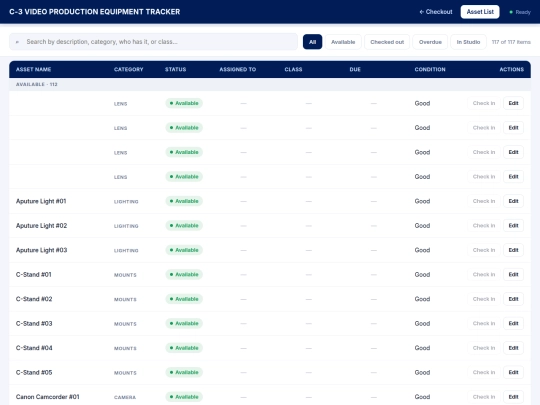Image resolution: width=540 pixels, height=405 pixels.
Task: Check in C-Stand #01
Action: coord(484,274)
